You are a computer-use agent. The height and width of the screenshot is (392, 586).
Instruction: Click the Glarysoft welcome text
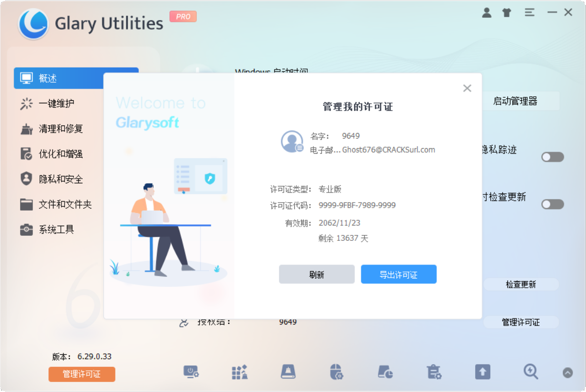pos(147,122)
